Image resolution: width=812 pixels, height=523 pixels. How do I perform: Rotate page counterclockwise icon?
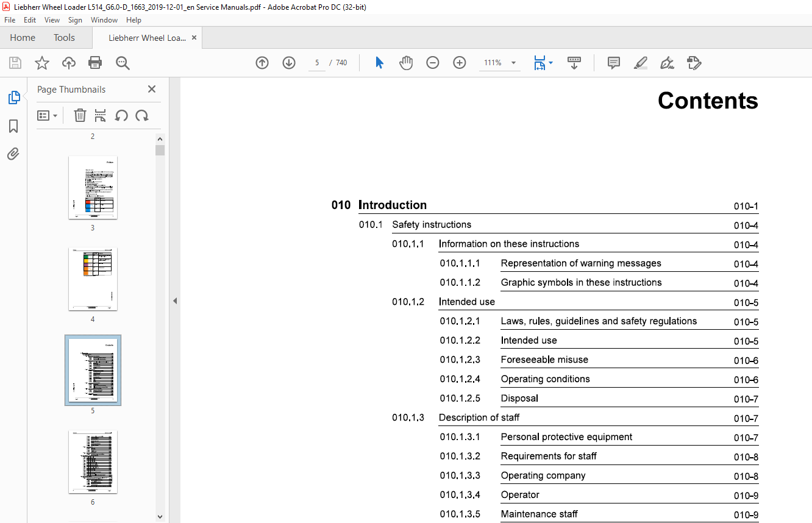click(121, 115)
